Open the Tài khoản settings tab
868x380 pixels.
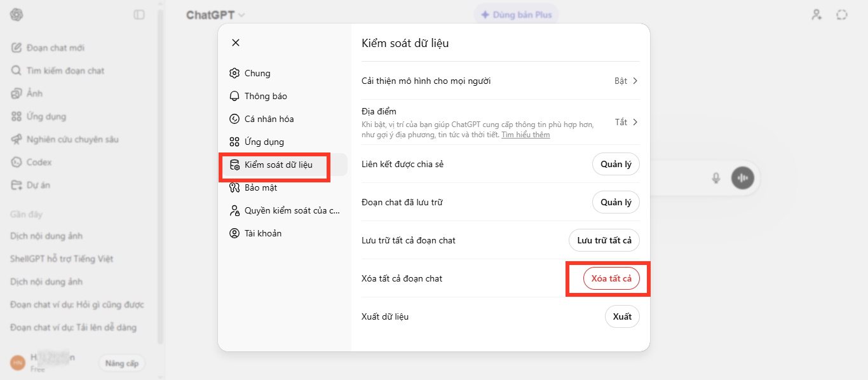pos(263,233)
